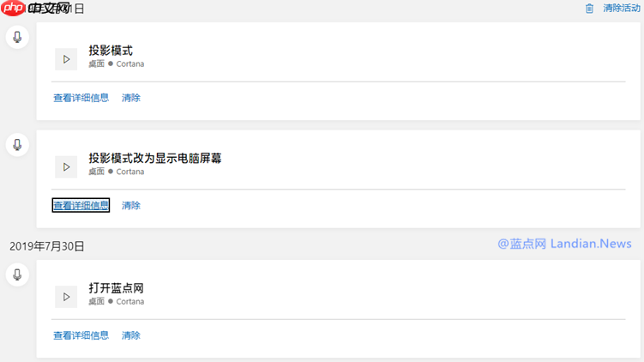The image size is (644, 362).
Task: Click 清除 under 投影模式改为显示电脑屏幕
Action: coord(131,206)
